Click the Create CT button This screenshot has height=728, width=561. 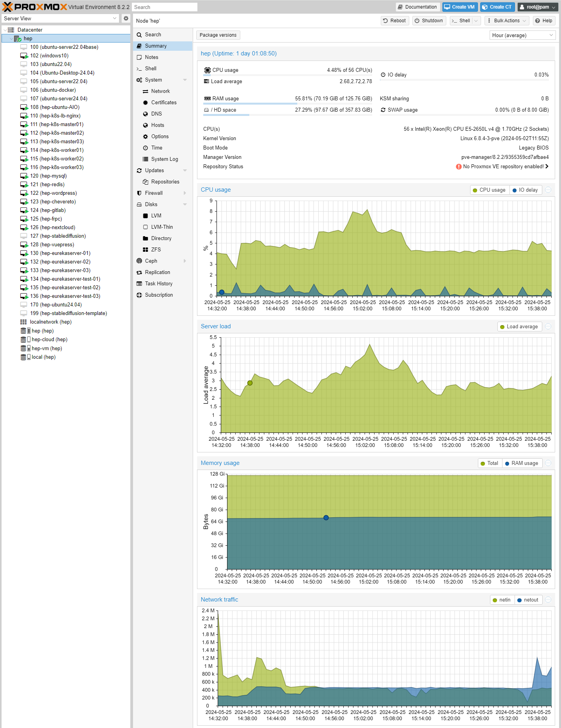pyautogui.click(x=497, y=7)
